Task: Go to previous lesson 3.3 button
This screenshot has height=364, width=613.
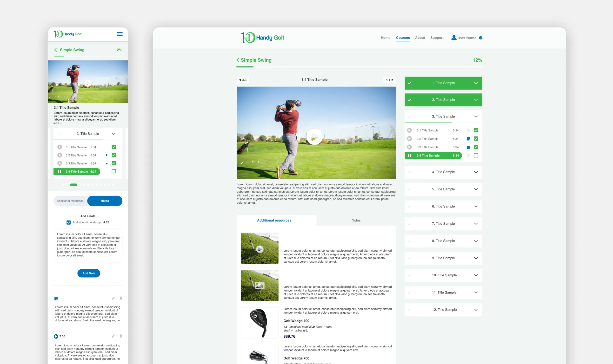Action: [x=243, y=80]
